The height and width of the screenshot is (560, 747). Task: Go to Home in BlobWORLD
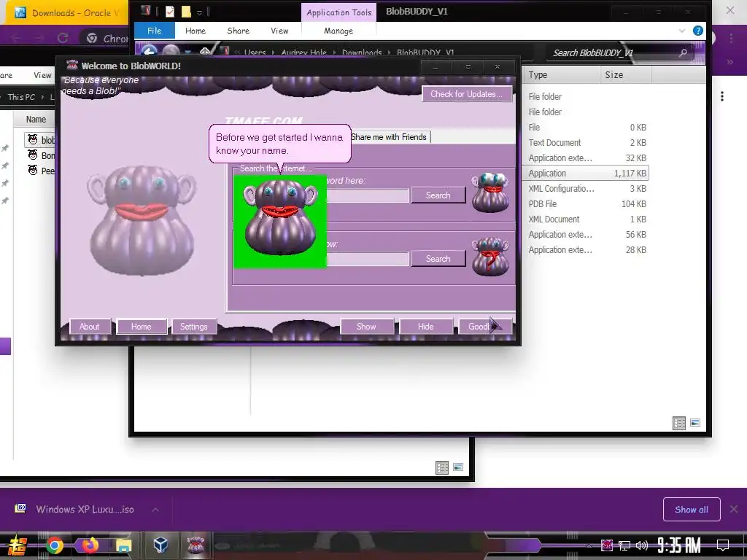pyautogui.click(x=142, y=327)
